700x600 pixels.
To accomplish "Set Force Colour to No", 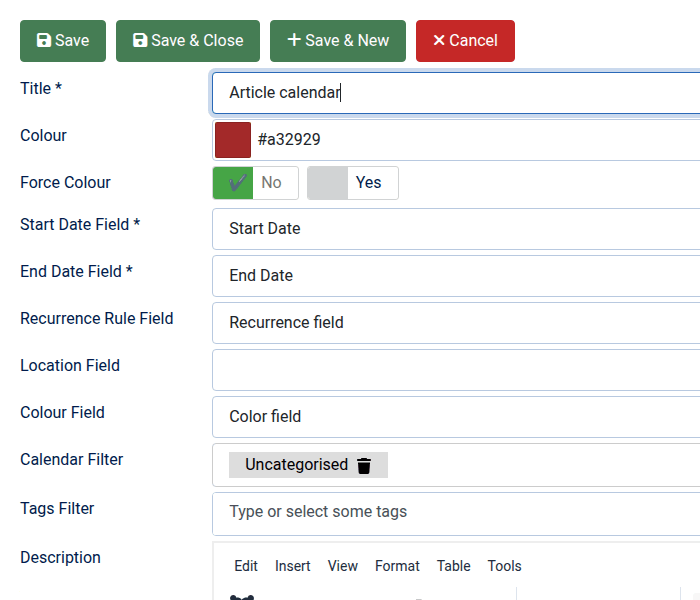I will [x=255, y=183].
